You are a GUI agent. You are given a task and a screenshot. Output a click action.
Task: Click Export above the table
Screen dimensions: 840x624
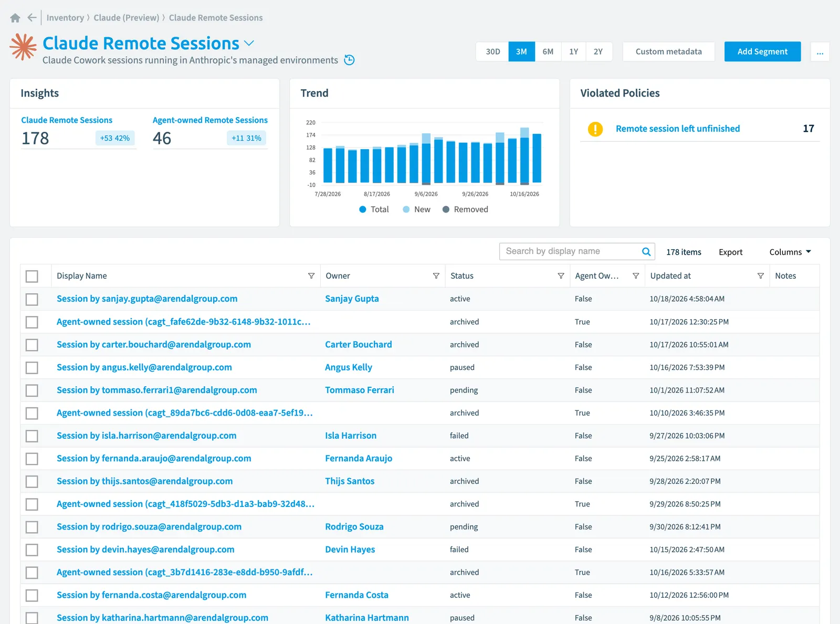730,252
